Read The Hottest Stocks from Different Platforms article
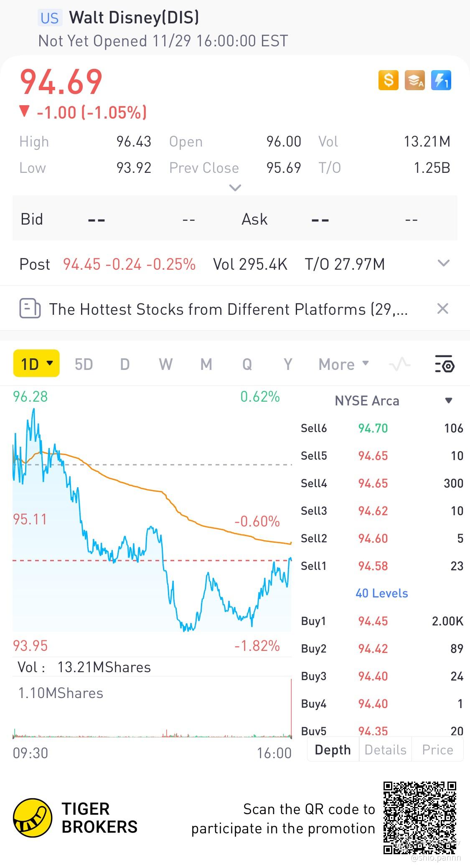 (x=228, y=309)
